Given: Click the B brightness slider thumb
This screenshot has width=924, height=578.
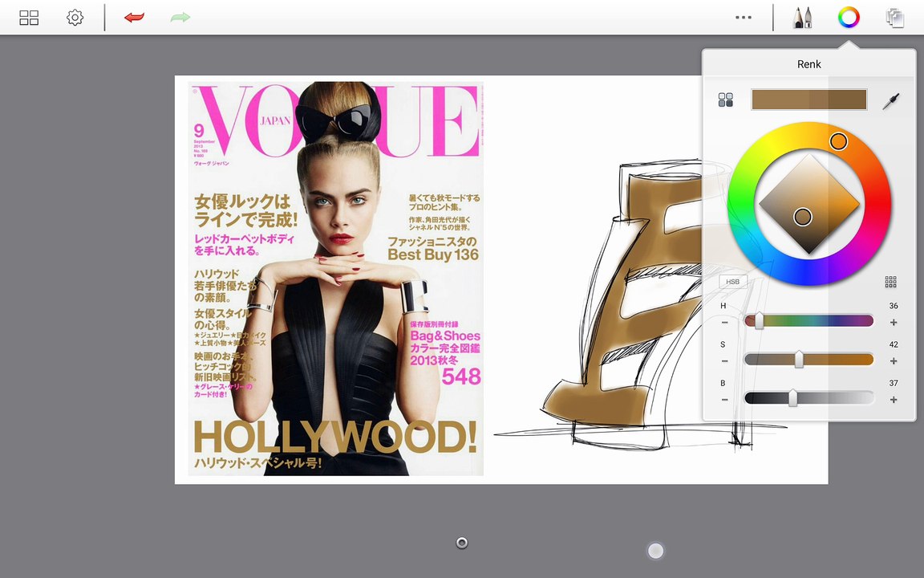Looking at the screenshot, I should (793, 398).
